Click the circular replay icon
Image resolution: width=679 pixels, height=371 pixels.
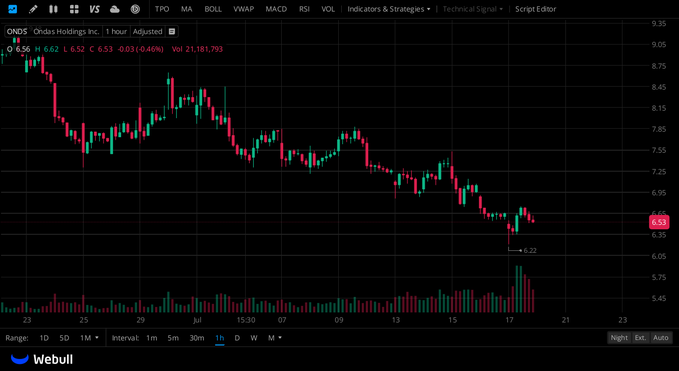(x=135, y=9)
